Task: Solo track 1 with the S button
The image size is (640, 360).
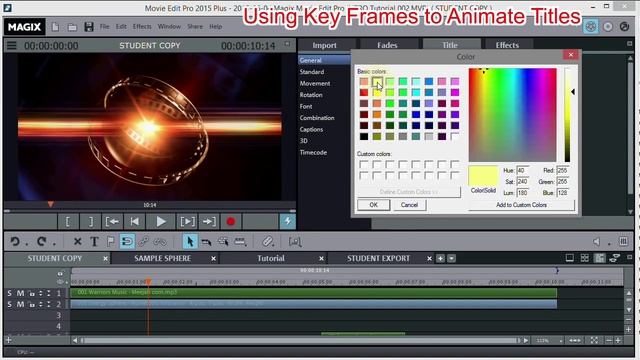Action: [9, 293]
